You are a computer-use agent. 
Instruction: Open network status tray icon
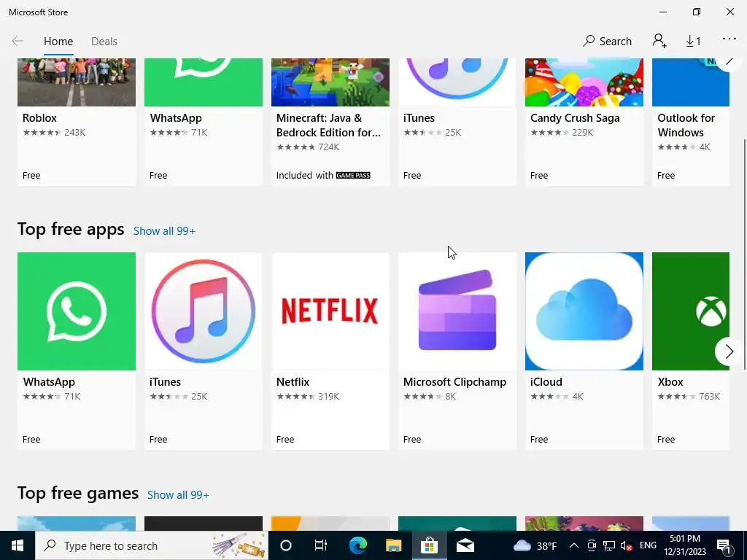tap(609, 545)
